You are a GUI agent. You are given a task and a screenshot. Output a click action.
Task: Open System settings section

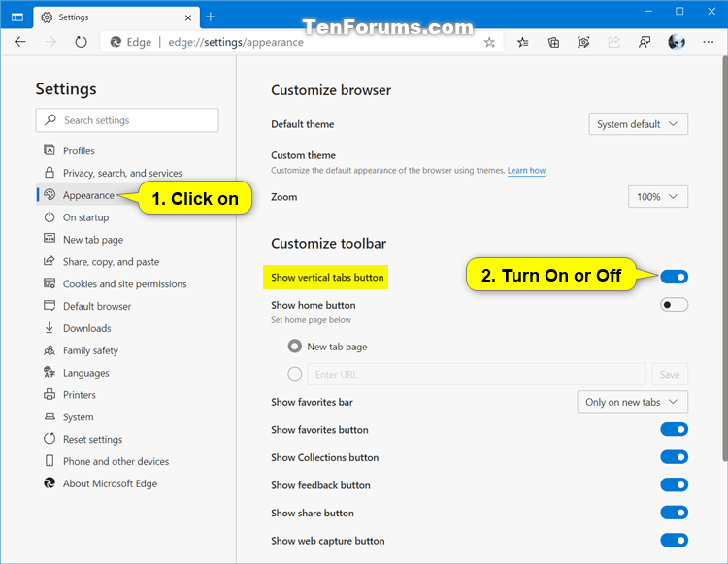(78, 417)
